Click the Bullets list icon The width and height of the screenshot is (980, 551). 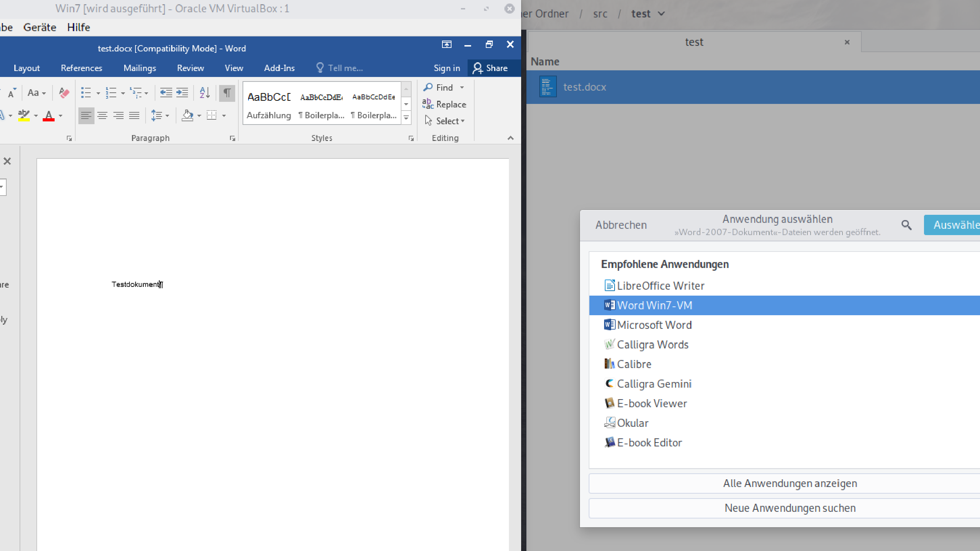click(86, 93)
